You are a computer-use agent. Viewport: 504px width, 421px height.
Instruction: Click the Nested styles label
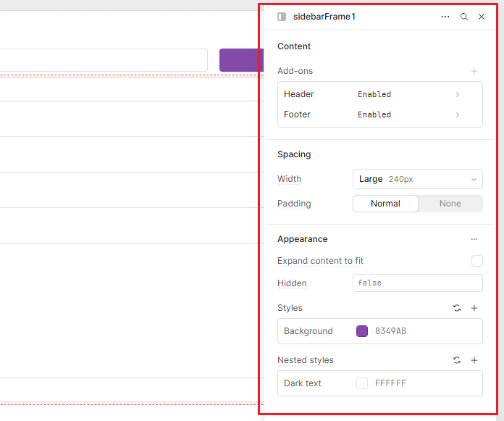click(x=306, y=360)
